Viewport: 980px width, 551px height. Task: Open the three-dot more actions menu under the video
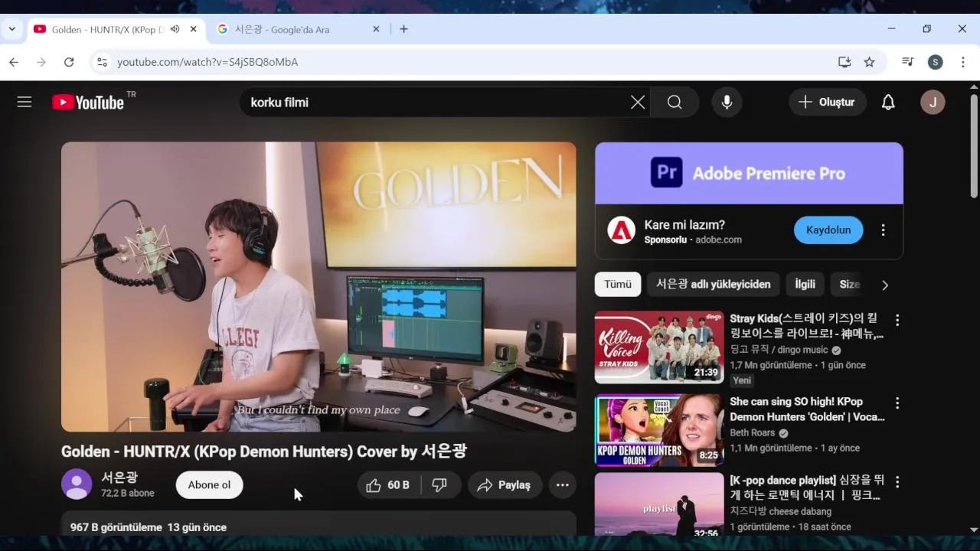[x=562, y=485]
